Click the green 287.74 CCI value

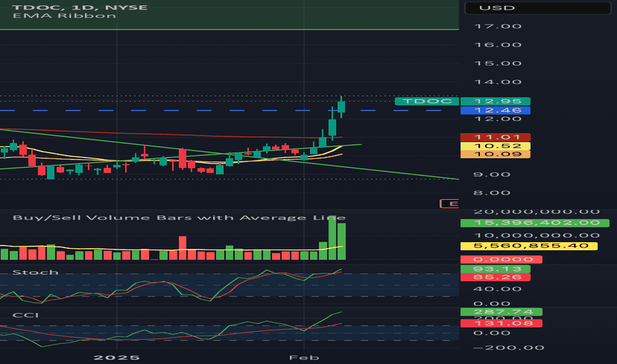click(501, 312)
